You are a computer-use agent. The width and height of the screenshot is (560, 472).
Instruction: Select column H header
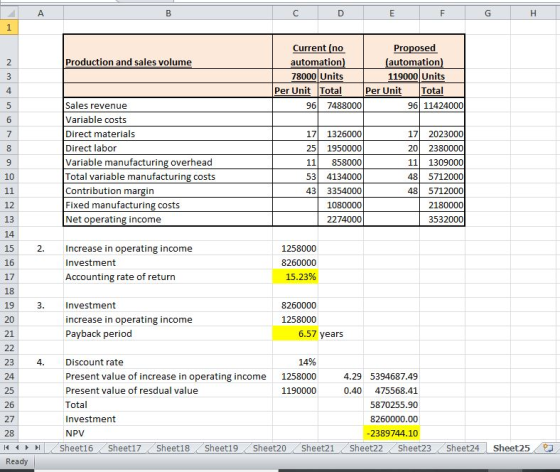pyautogui.click(x=533, y=14)
